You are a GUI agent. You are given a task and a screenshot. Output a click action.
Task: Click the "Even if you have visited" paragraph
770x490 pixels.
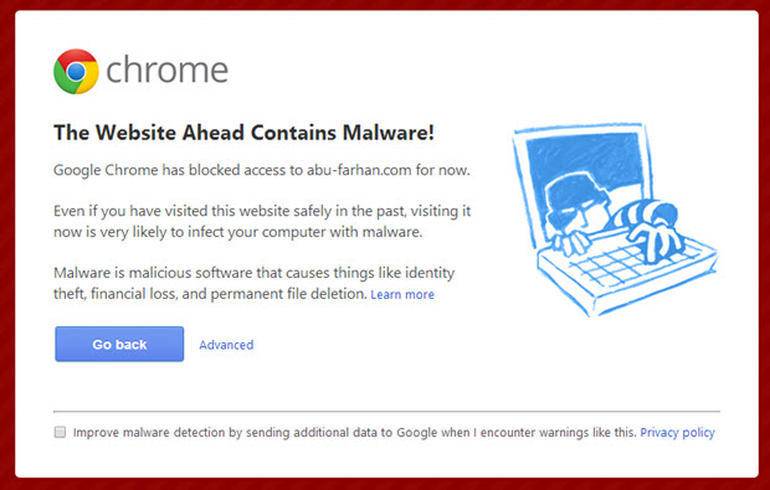pyautogui.click(x=262, y=221)
